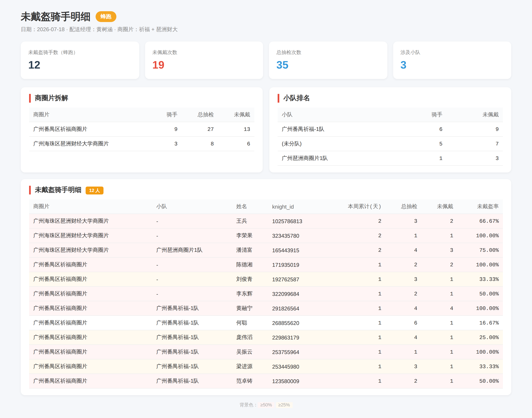
Task: Click knight_id 1025786813
Action: [287, 221]
